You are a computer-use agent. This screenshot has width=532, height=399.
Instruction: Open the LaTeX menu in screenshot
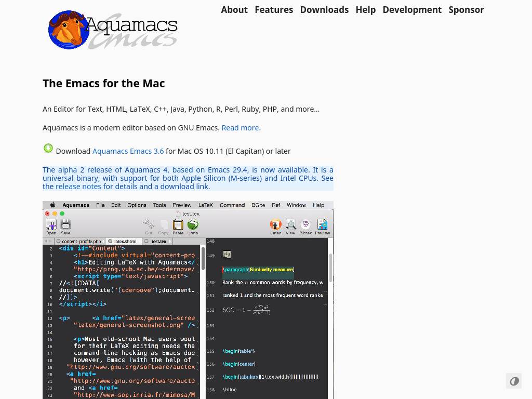point(206,205)
